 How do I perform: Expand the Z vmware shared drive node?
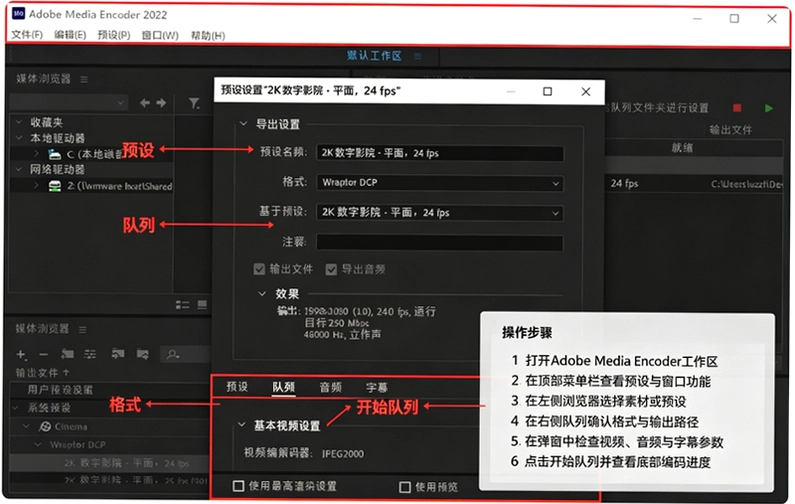(36, 186)
